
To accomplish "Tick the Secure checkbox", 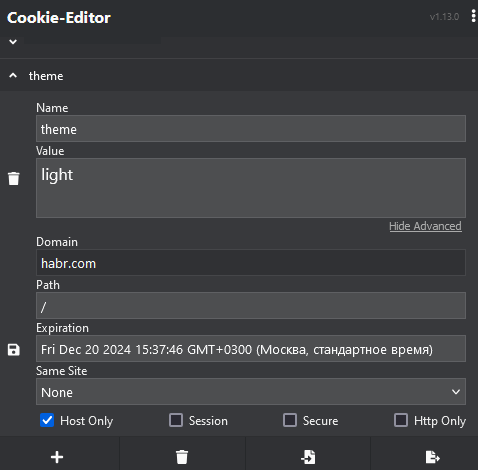I will point(290,420).
